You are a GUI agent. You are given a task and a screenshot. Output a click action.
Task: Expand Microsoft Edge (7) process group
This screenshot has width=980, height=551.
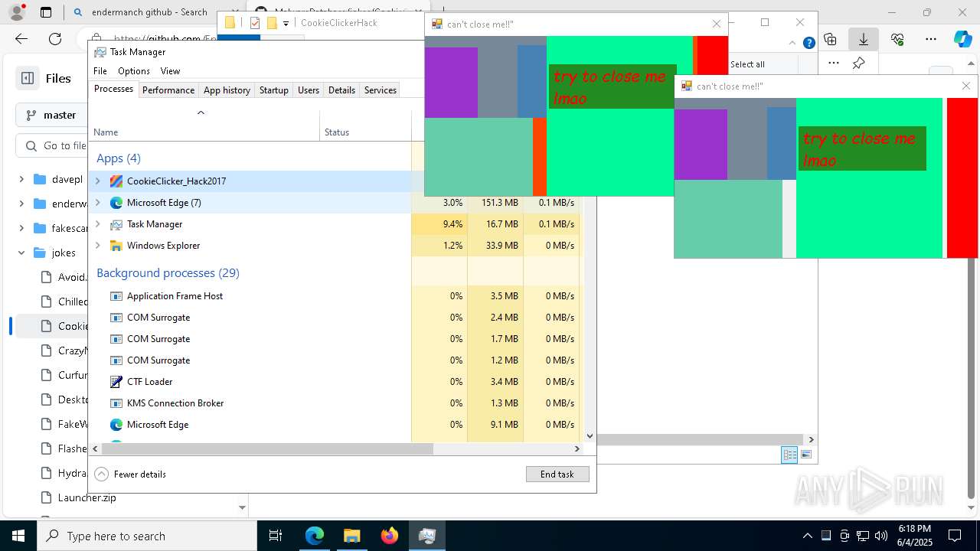point(97,203)
